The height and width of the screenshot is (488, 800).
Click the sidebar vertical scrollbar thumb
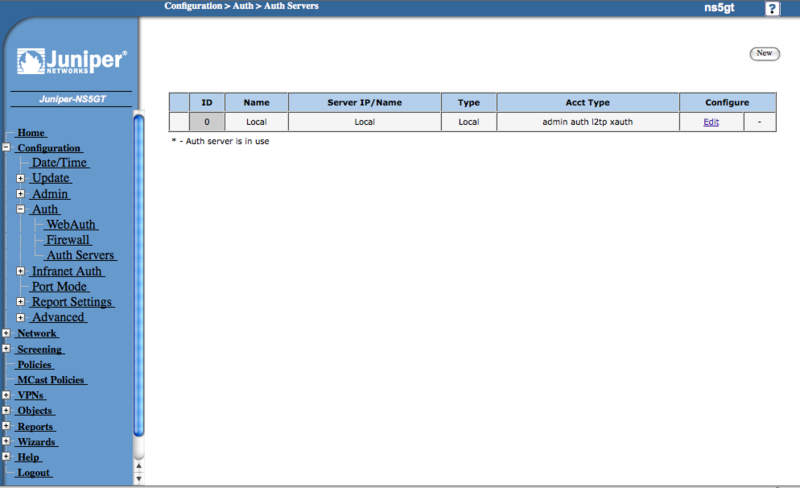tap(138, 276)
